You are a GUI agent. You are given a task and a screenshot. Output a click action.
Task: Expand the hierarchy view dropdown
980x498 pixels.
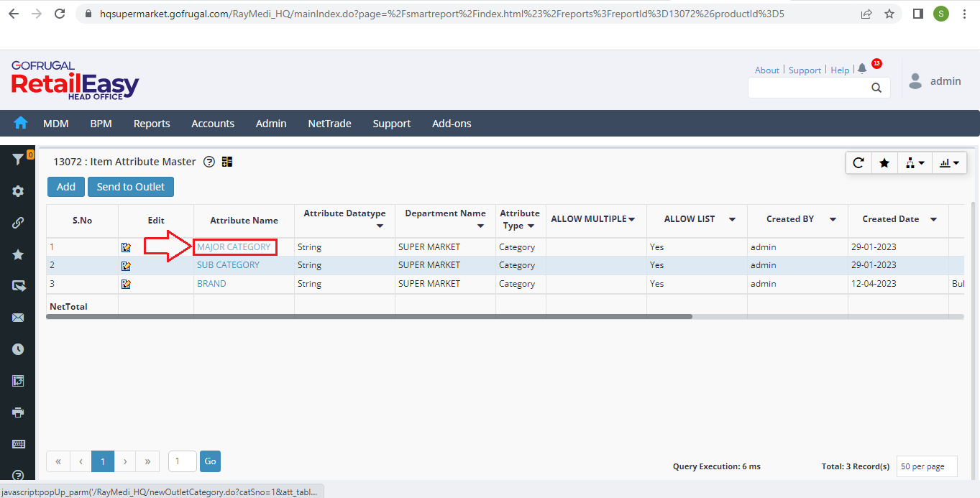pyautogui.click(x=915, y=163)
